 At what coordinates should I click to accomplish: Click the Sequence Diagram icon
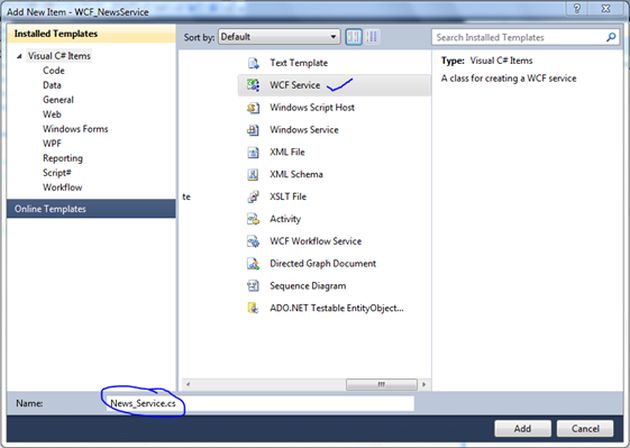tap(253, 286)
